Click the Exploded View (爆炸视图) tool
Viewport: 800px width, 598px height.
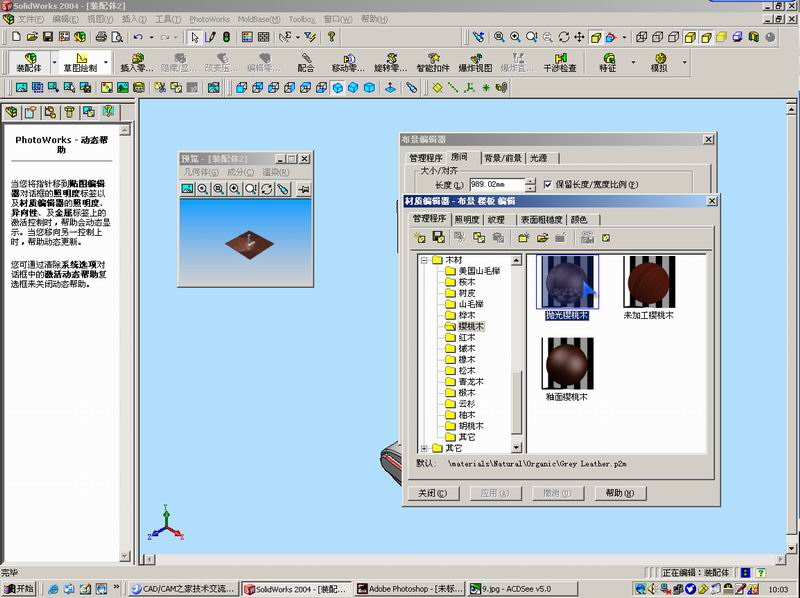point(475,62)
